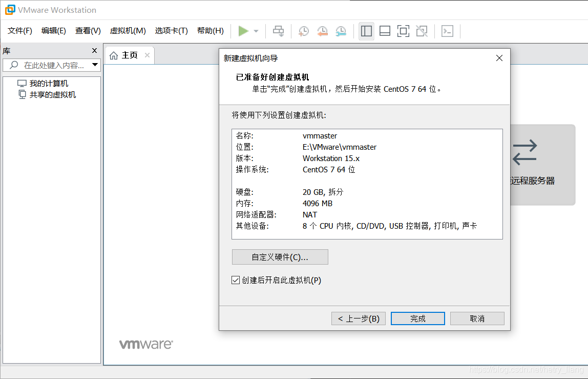Image resolution: width=588 pixels, height=379 pixels.
Task: Toggle the thumbnail bar view icon
Action: point(385,31)
